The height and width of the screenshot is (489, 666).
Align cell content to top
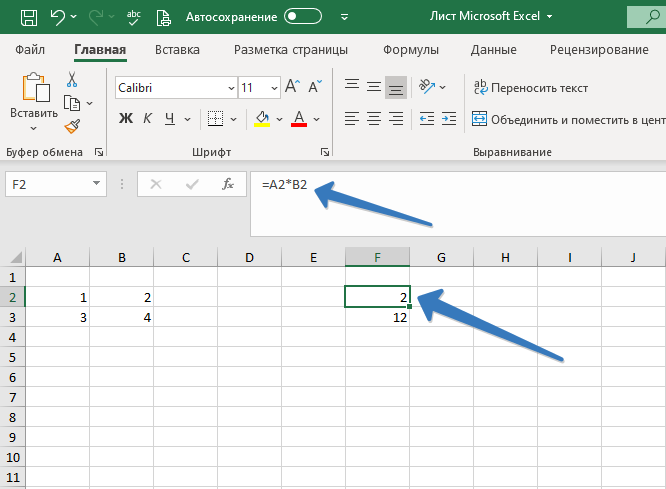pyautogui.click(x=352, y=87)
